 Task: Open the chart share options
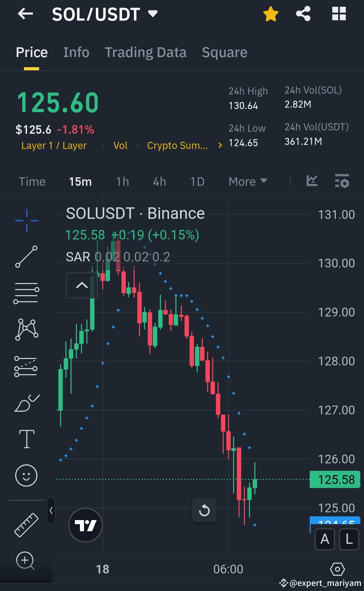[x=303, y=14]
